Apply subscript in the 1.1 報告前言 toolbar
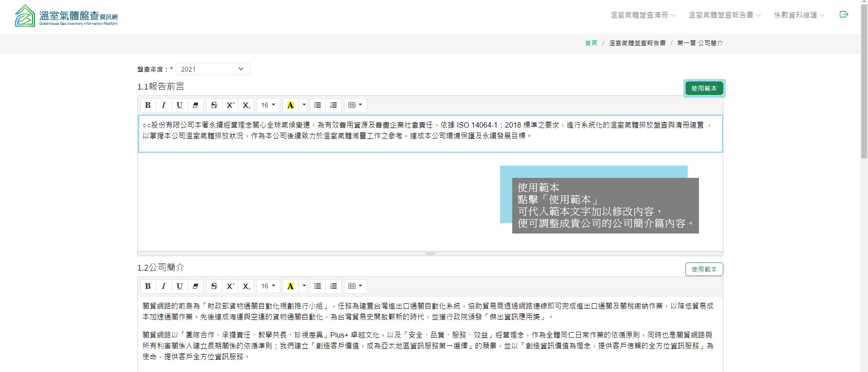The height and width of the screenshot is (372, 868). 246,105
